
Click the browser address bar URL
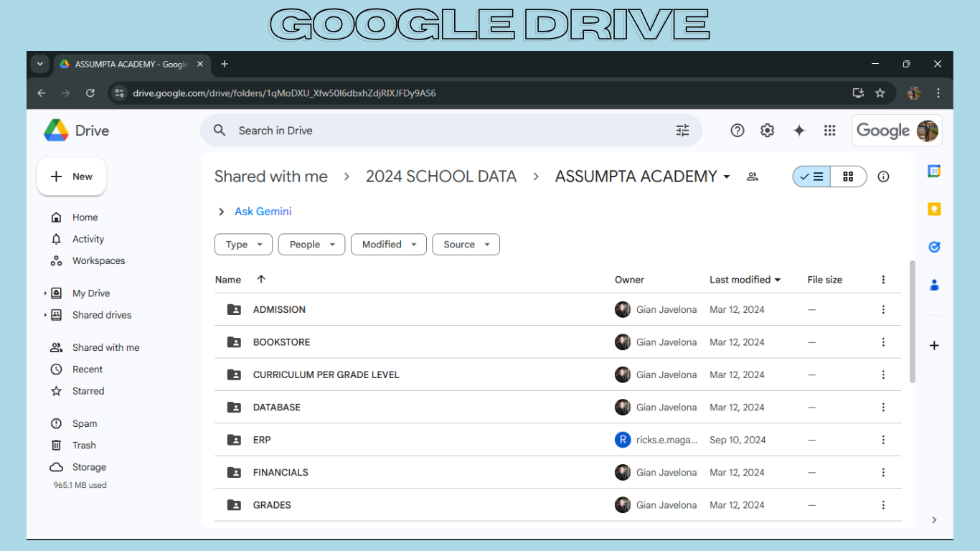(284, 93)
